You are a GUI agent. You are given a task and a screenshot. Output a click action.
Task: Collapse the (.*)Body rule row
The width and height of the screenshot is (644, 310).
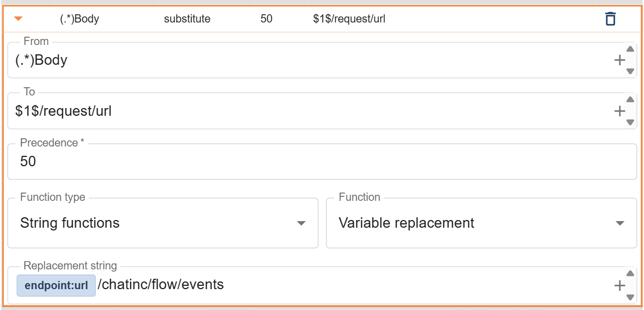(19, 19)
